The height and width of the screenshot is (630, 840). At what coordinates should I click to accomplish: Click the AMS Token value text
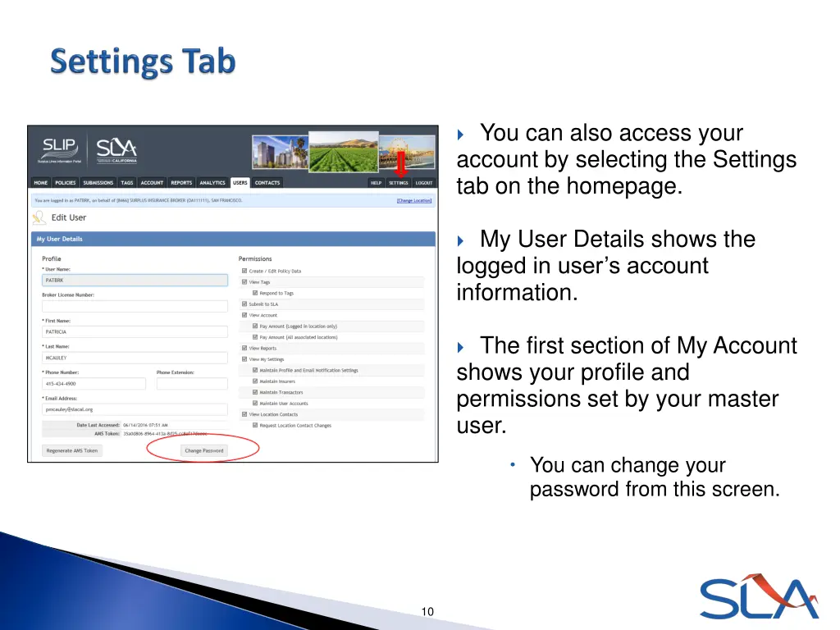click(x=165, y=433)
